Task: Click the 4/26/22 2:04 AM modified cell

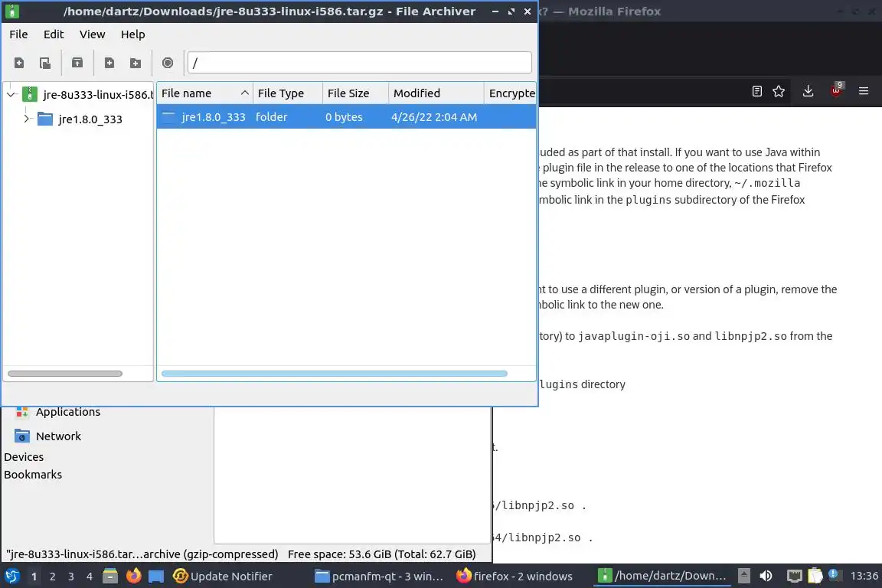Action: click(434, 117)
